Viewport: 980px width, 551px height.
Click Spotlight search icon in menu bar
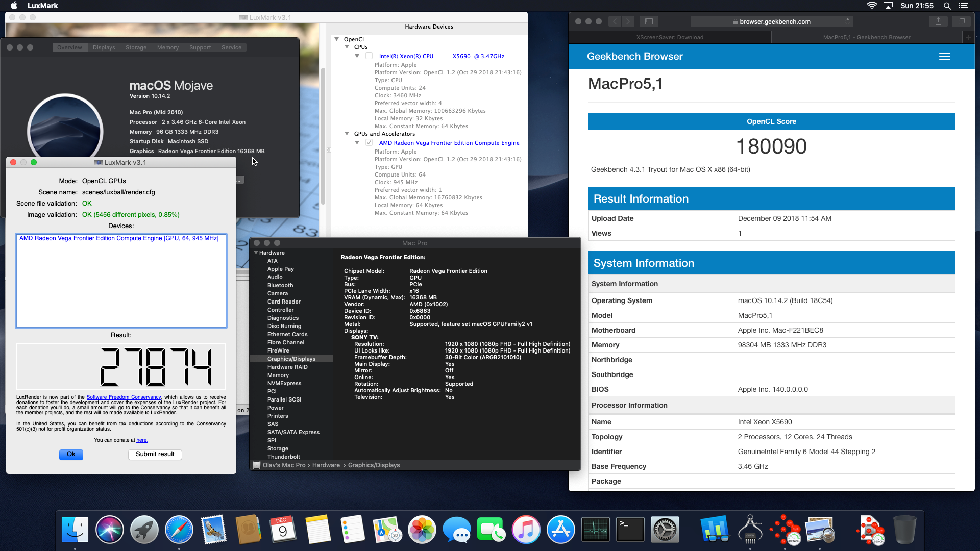(947, 6)
